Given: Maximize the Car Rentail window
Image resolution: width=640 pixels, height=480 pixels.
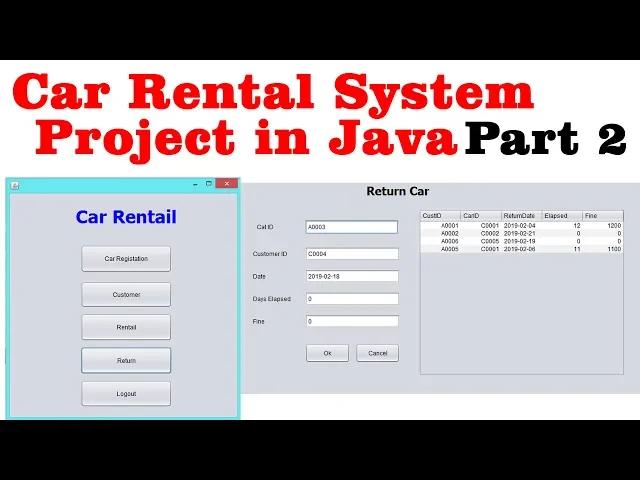Looking at the screenshot, I should tap(209, 184).
